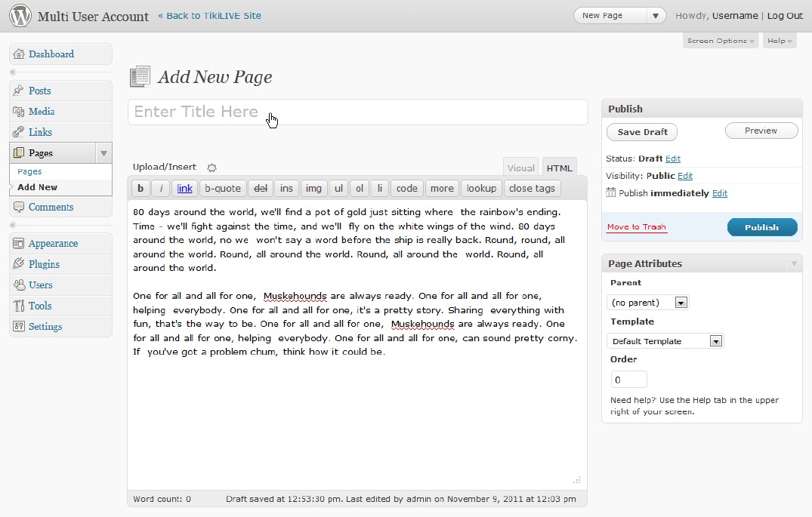The image size is (812, 517).
Task: Insert blockquote with b-quote button
Action: (x=223, y=189)
